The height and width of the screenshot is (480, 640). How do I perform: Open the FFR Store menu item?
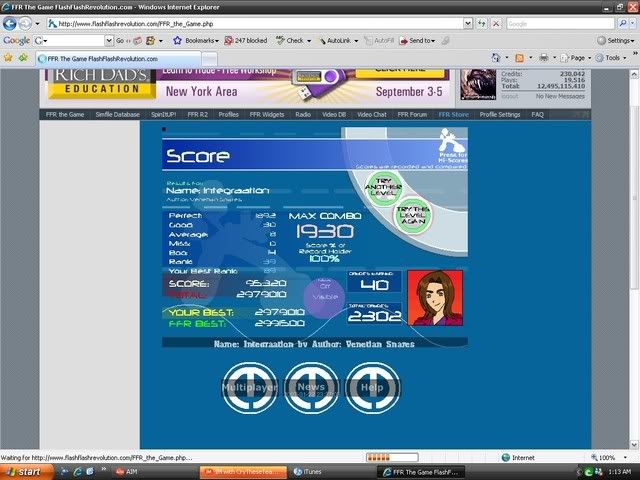tap(453, 115)
